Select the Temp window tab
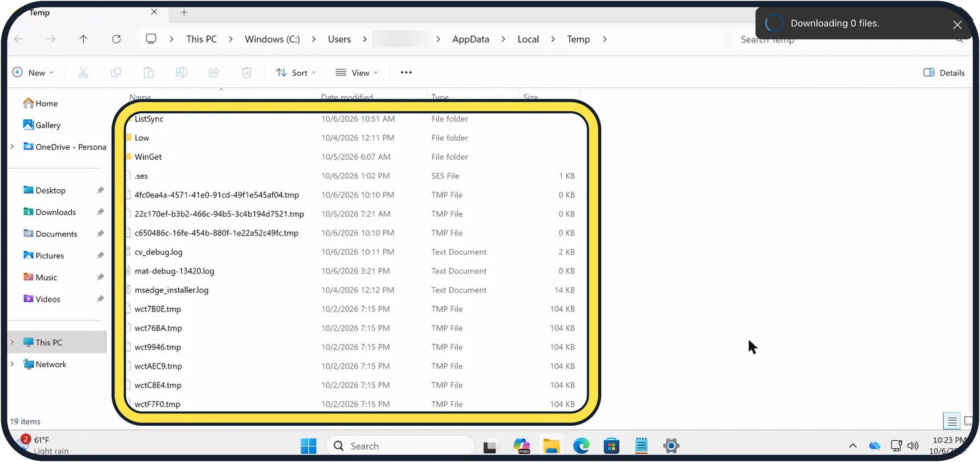 tap(87, 12)
